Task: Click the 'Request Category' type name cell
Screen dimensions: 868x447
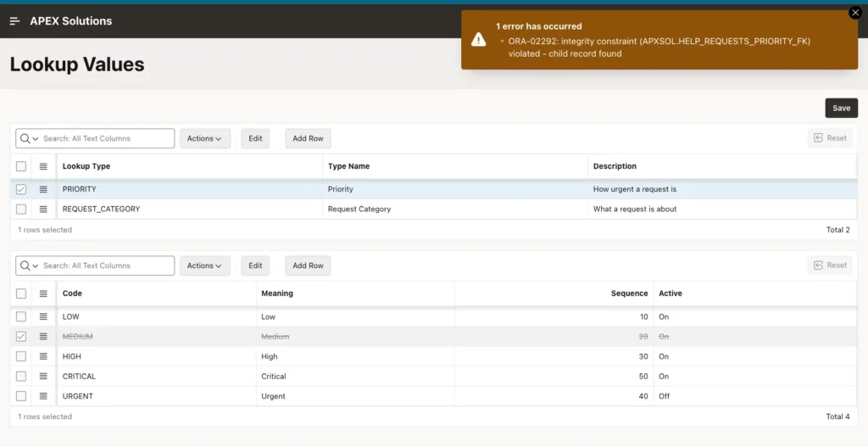Action: [x=455, y=210]
